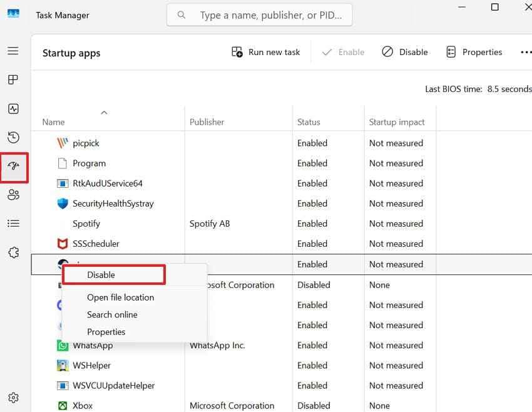
Task: Open Properties from the toolbar
Action: (x=474, y=52)
